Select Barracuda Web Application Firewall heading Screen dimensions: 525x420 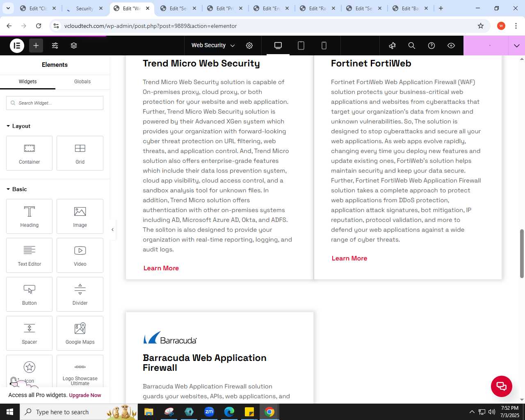click(205, 363)
